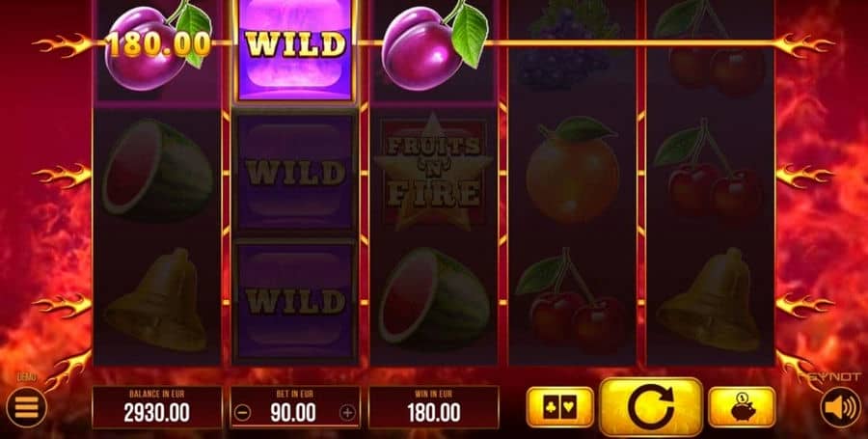868x439 pixels.
Task: Increase the bet with the plus button
Action: (x=347, y=413)
